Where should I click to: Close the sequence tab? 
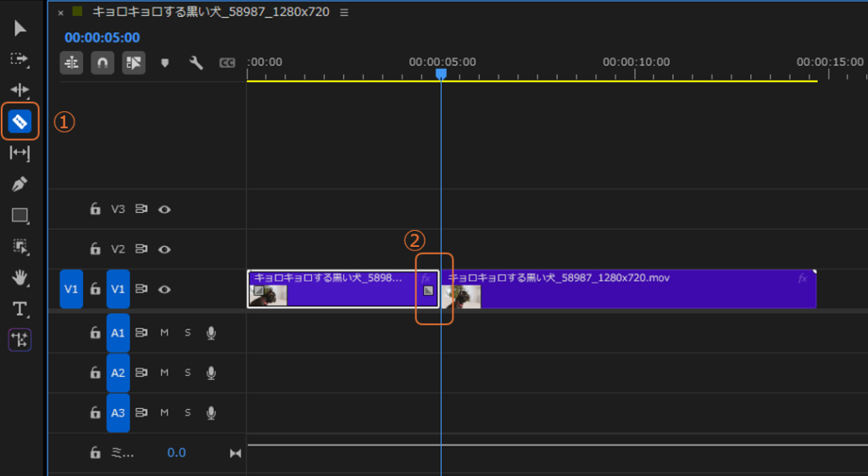coord(60,13)
